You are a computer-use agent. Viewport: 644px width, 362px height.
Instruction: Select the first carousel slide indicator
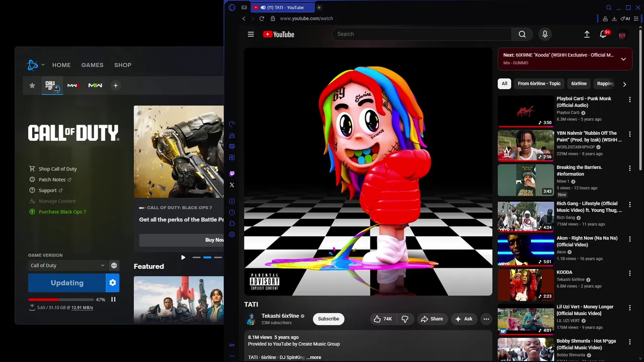[x=196, y=257]
